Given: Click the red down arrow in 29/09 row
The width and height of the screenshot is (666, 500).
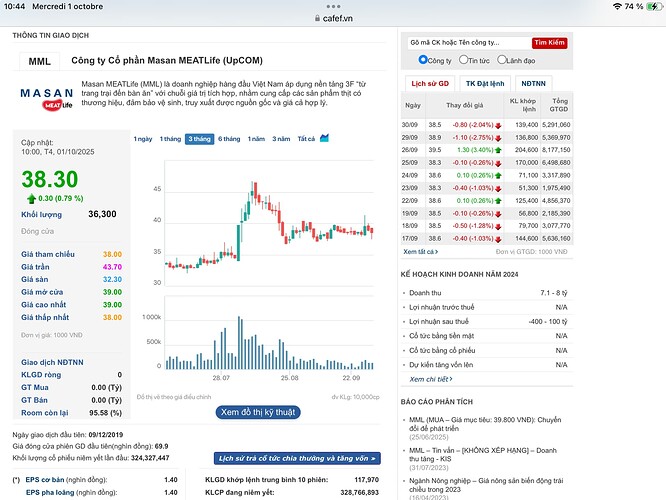Looking at the screenshot, I should pyautogui.click(x=498, y=138).
